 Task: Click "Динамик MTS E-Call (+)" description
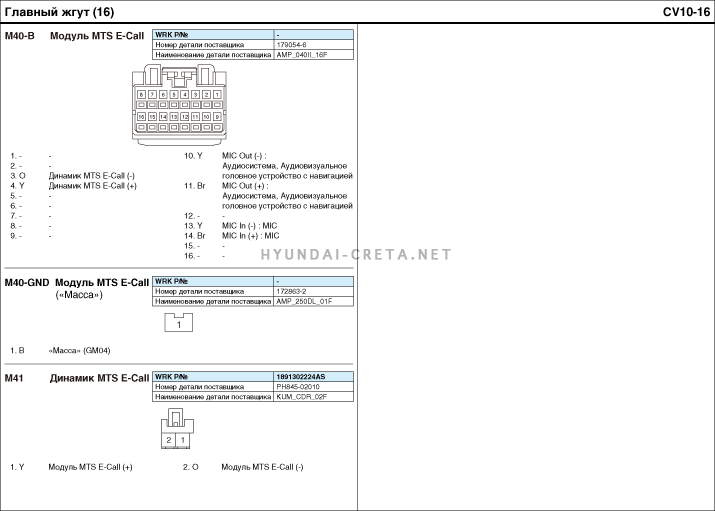(x=93, y=186)
